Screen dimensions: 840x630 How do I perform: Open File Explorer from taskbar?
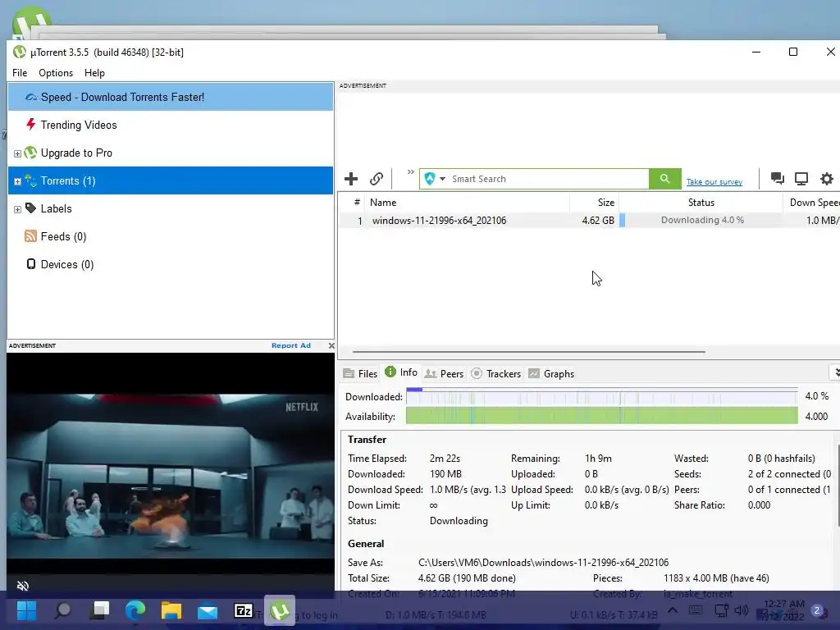[171, 610]
